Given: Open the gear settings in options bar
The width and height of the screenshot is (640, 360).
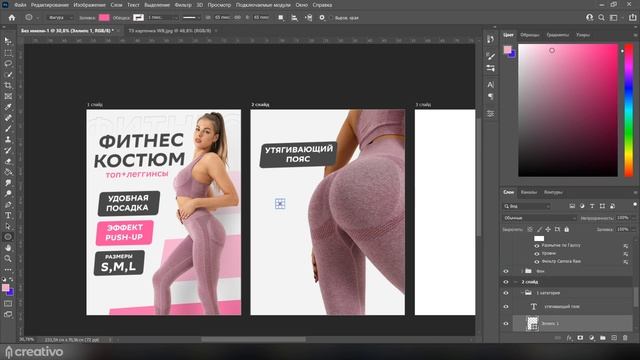Looking at the screenshot, I should coord(322,18).
